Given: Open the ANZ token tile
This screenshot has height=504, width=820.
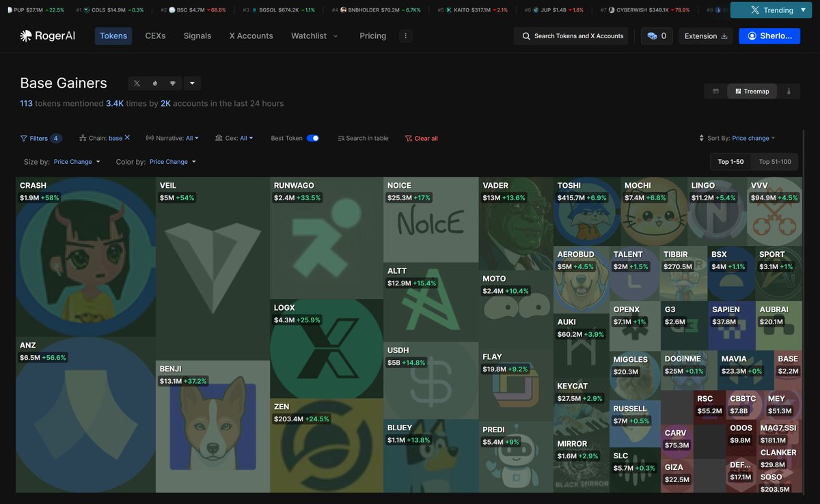Looking at the screenshot, I should [85, 415].
